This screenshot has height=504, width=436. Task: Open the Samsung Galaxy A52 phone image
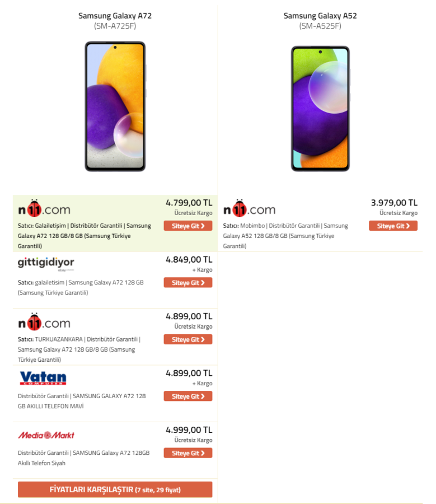tap(320, 109)
